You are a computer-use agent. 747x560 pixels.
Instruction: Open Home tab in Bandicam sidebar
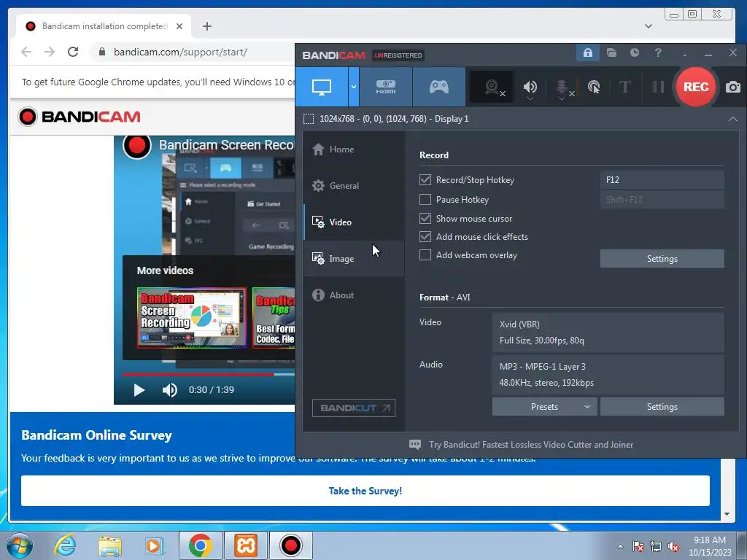(354, 149)
